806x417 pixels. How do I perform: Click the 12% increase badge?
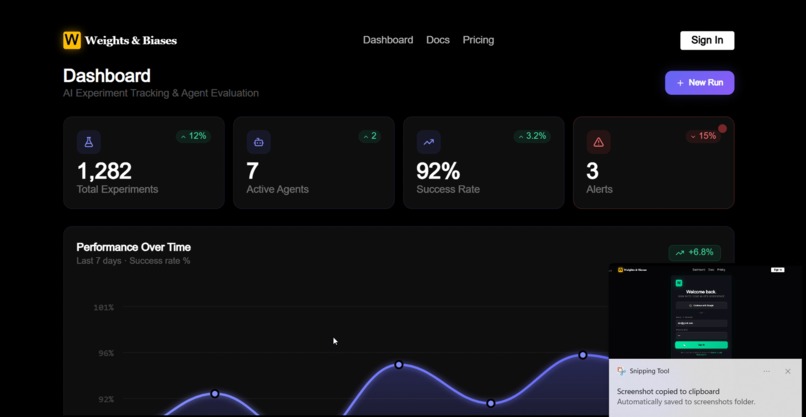[x=193, y=136]
